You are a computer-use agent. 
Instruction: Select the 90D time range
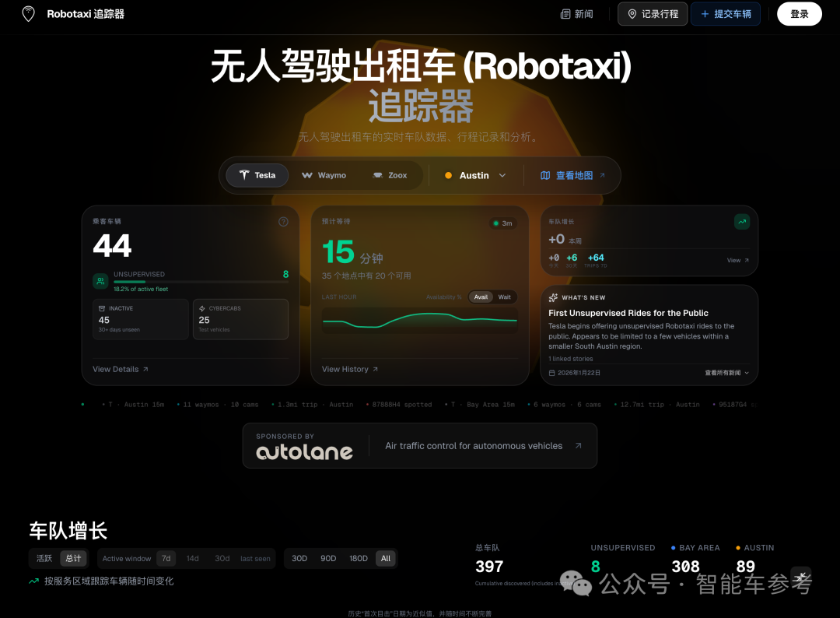click(328, 558)
